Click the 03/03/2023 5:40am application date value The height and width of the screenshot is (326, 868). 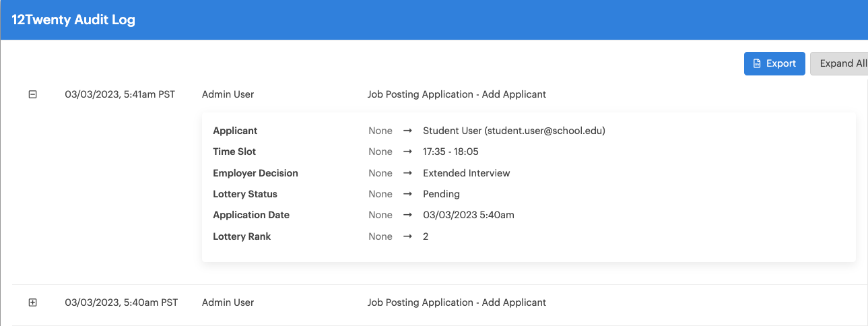point(469,215)
